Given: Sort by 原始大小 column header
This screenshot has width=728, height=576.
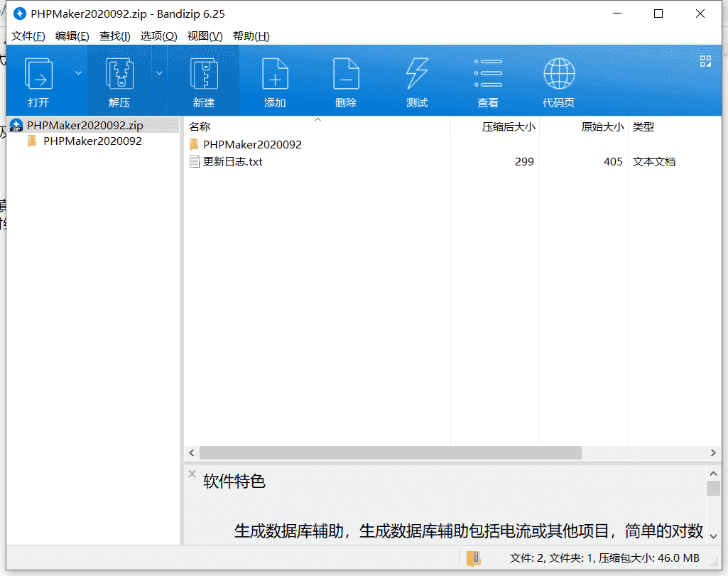Looking at the screenshot, I should pos(603,126).
